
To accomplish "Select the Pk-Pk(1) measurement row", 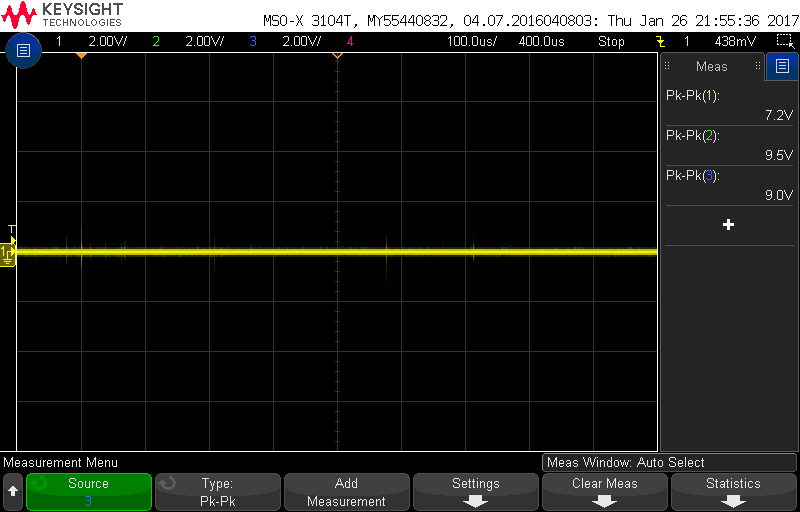I will point(729,106).
